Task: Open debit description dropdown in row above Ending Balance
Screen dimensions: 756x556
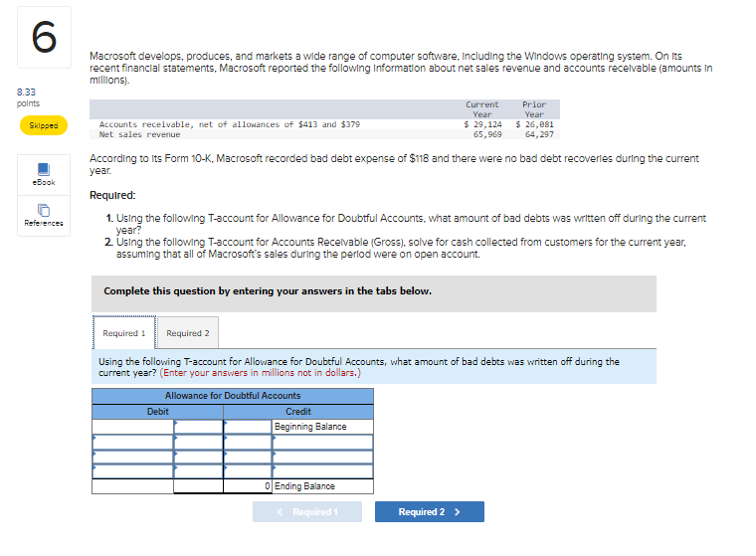Action: coord(132,471)
